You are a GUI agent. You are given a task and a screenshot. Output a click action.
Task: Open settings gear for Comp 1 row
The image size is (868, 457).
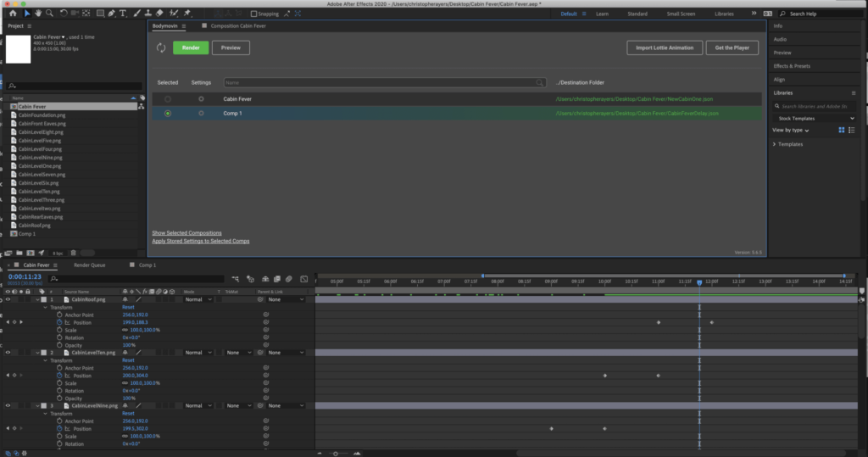201,113
